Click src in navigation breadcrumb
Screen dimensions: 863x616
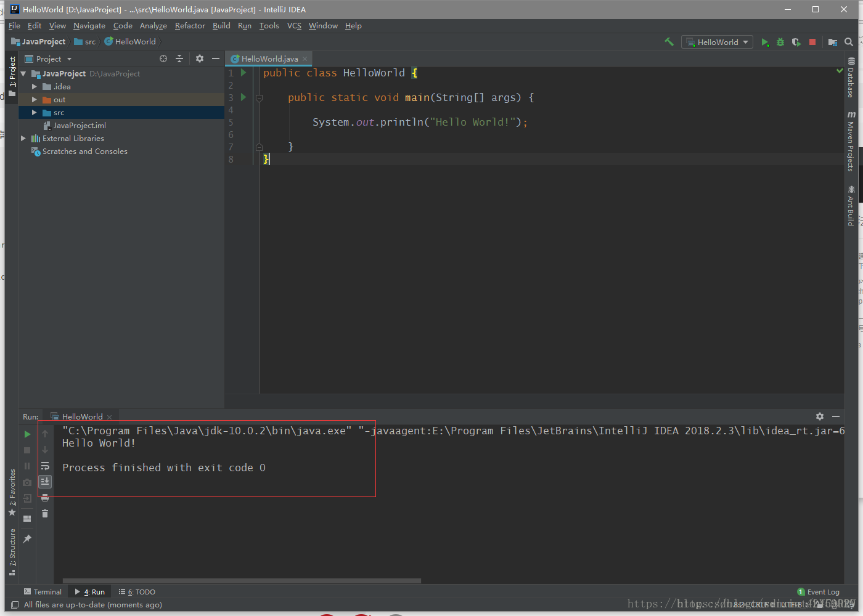coord(85,41)
